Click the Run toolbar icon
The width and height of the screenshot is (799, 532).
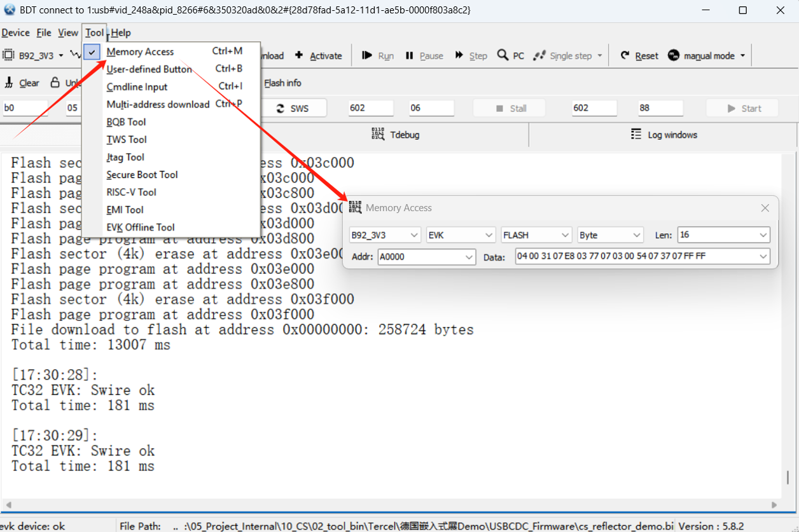click(x=367, y=56)
